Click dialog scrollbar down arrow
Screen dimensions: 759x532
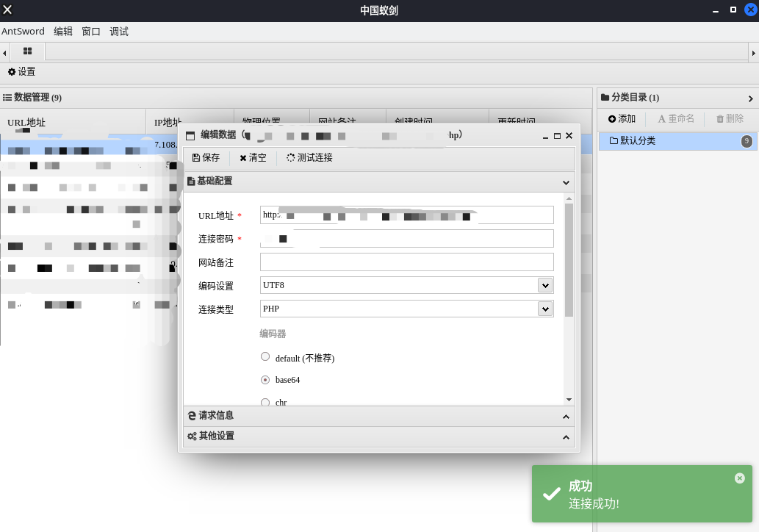tap(569, 400)
